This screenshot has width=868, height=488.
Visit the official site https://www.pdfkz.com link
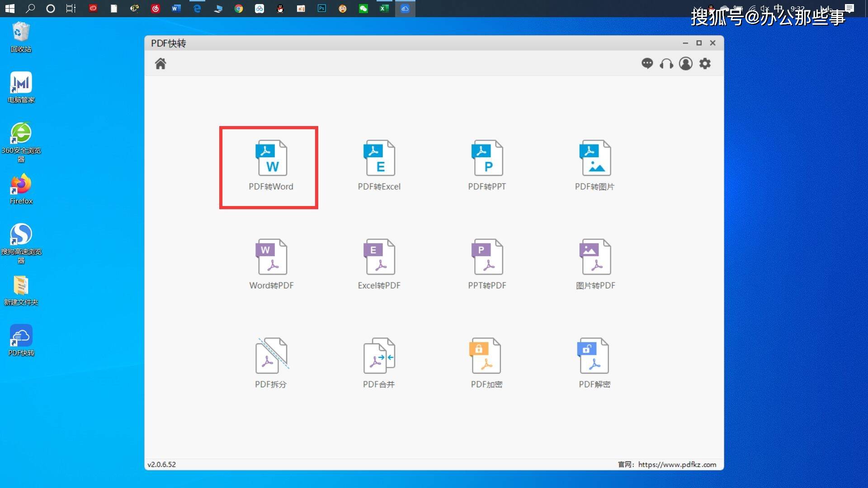point(677,465)
